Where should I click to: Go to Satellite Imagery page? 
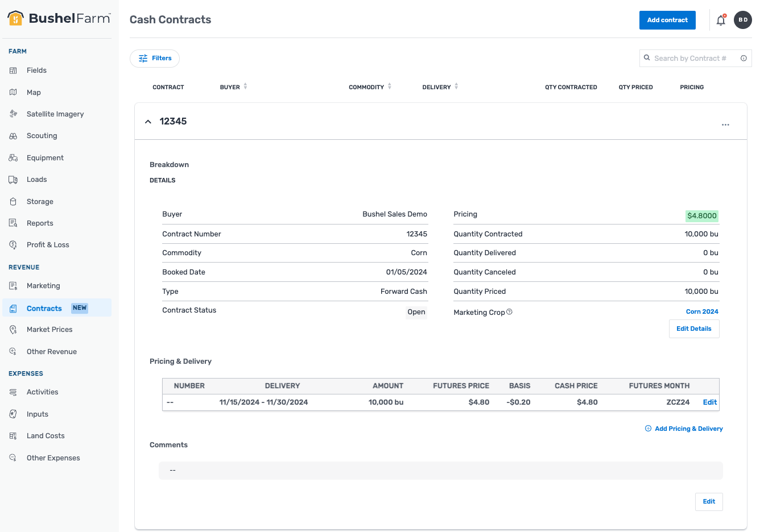55,114
